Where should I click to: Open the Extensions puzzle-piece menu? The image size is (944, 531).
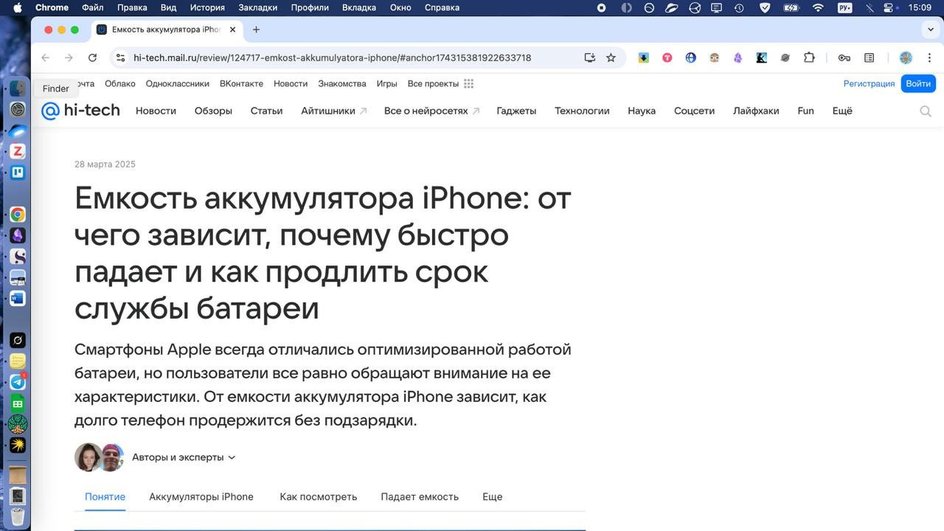point(809,58)
